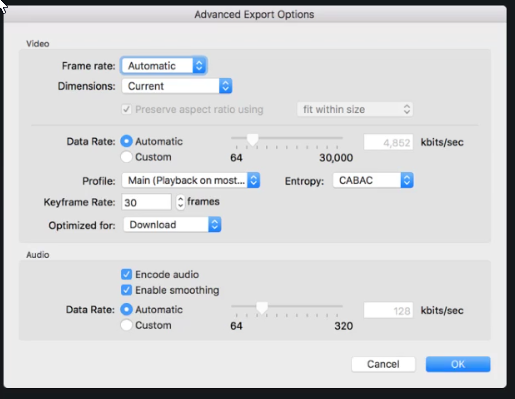Image resolution: width=515 pixels, height=399 pixels.
Task: Click the Keyframe Rate field showing 30
Action: [146, 202]
